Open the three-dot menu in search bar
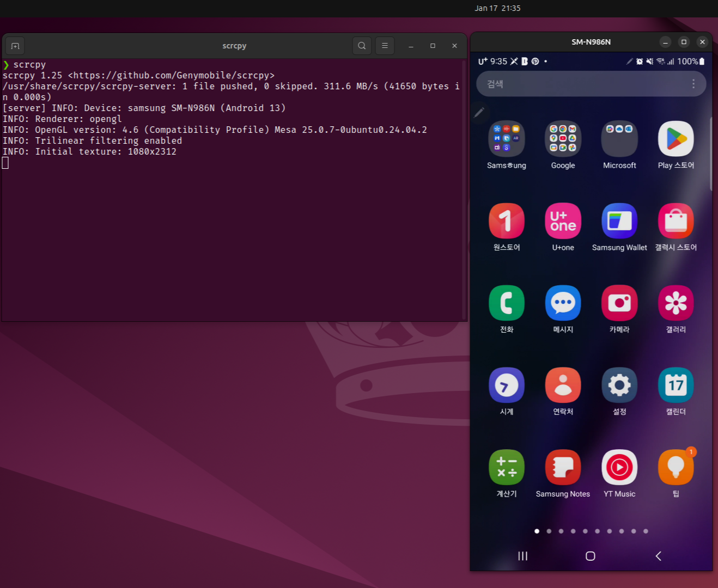 693,84
